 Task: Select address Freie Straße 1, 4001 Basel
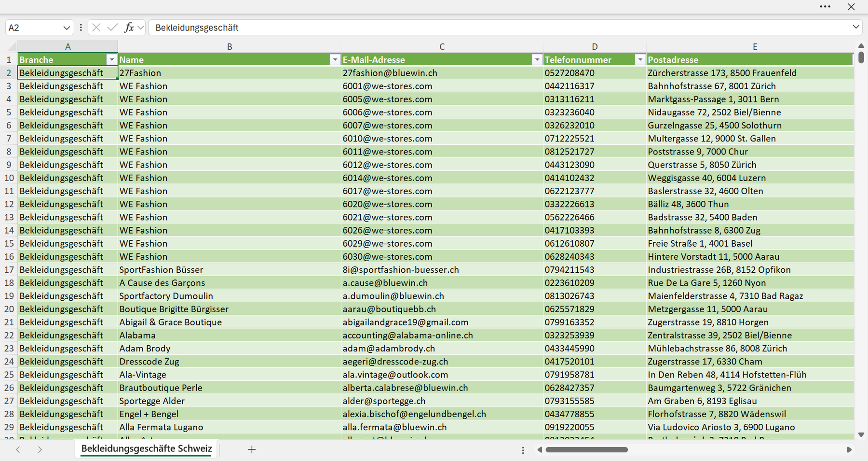(x=750, y=244)
